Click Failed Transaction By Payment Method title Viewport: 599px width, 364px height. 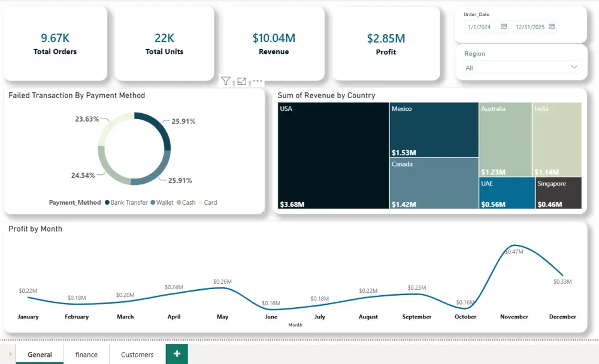[77, 95]
